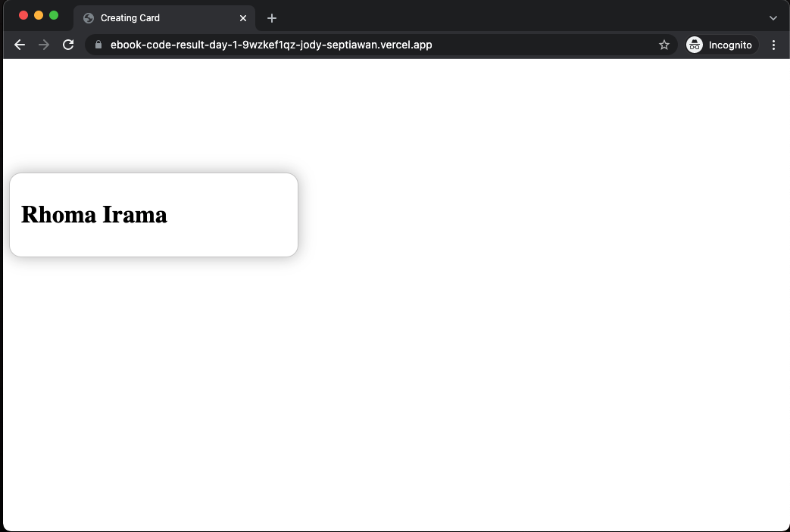790x532 pixels.
Task: Bookmark this page with the star
Action: coord(664,45)
